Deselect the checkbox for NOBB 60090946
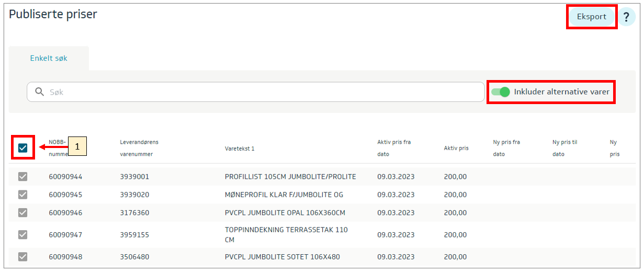This screenshot has height=273, width=644. point(22,213)
